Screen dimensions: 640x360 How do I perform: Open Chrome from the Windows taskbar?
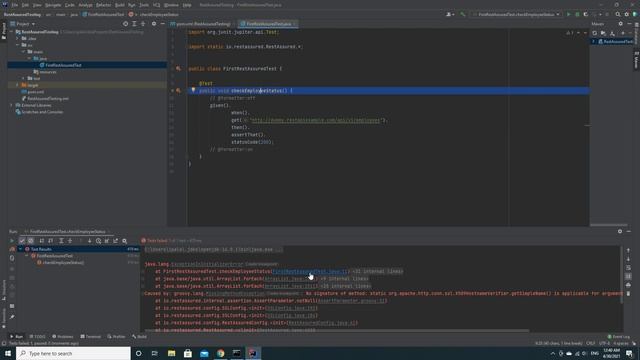coord(220,353)
